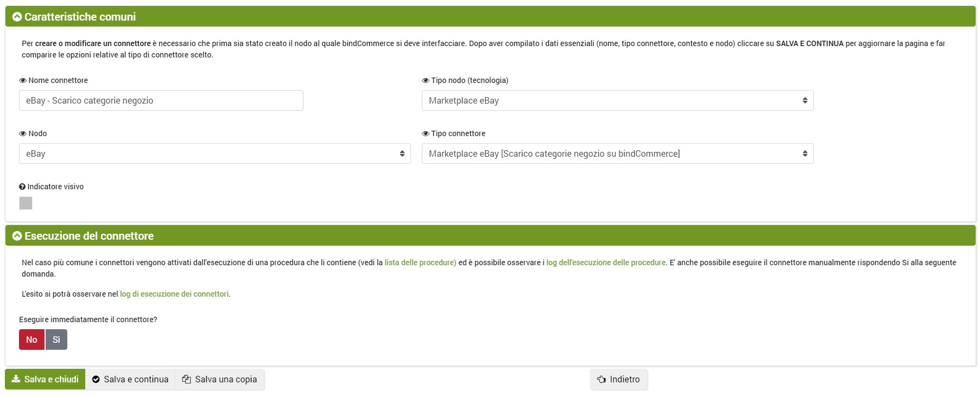The width and height of the screenshot is (980, 397).
Task: Choose Si to run connector immediately
Action: pos(56,340)
